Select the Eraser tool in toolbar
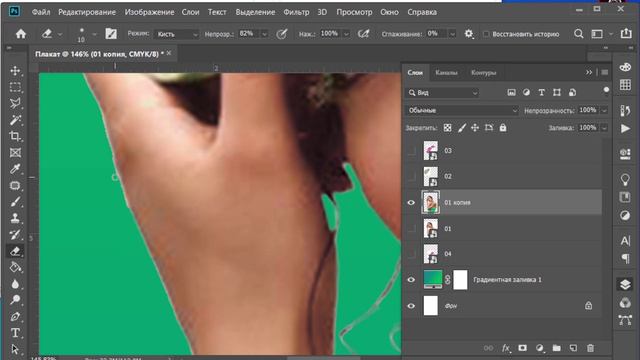The image size is (640, 360). point(15,251)
